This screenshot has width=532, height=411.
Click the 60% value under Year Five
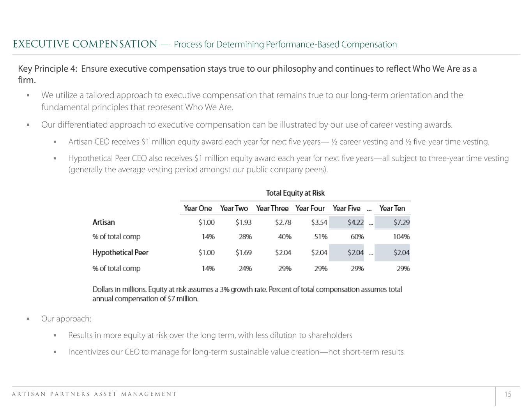point(357,237)
